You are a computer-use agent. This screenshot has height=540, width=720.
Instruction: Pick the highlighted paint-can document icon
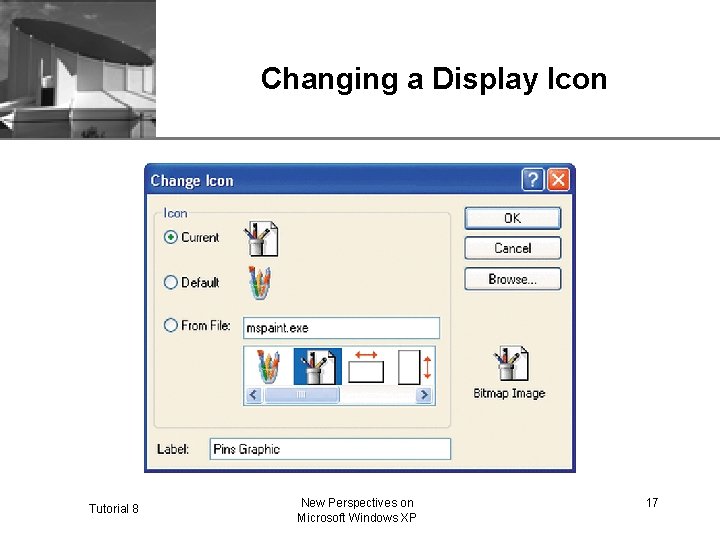[317, 366]
